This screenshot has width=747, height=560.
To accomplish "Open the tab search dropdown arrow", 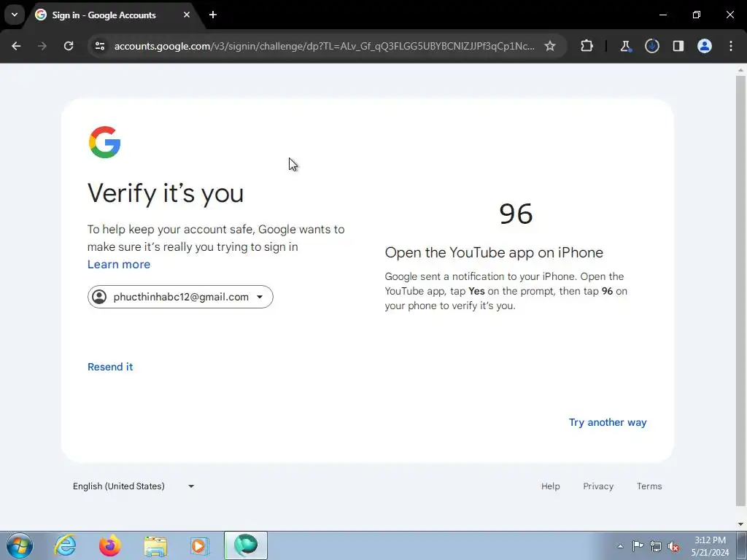I will tap(15, 15).
